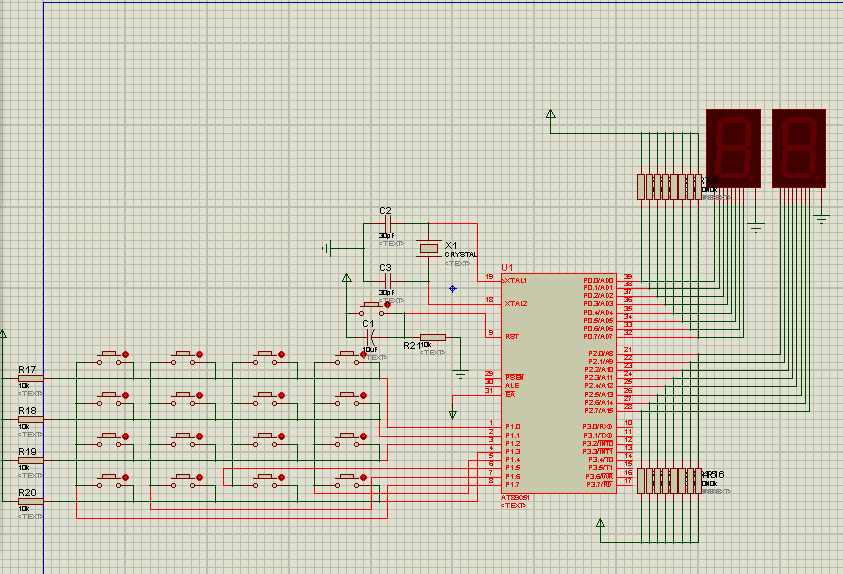Click the P2.0/A8 pin label on U1
The width and height of the screenshot is (843, 574).
tap(601, 354)
